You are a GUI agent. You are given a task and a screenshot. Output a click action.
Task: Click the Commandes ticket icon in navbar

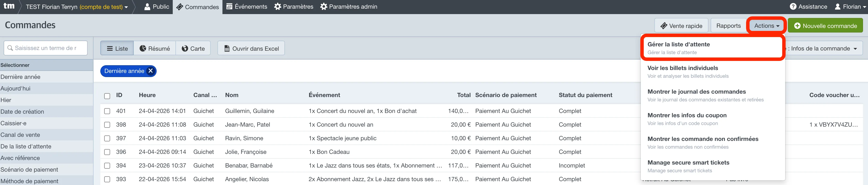[x=180, y=7]
